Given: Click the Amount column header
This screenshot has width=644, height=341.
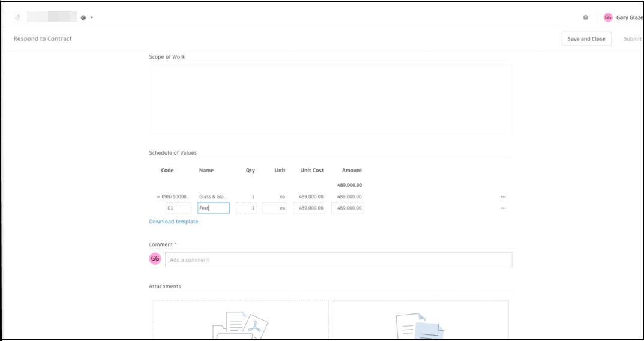Looking at the screenshot, I should (x=352, y=170).
